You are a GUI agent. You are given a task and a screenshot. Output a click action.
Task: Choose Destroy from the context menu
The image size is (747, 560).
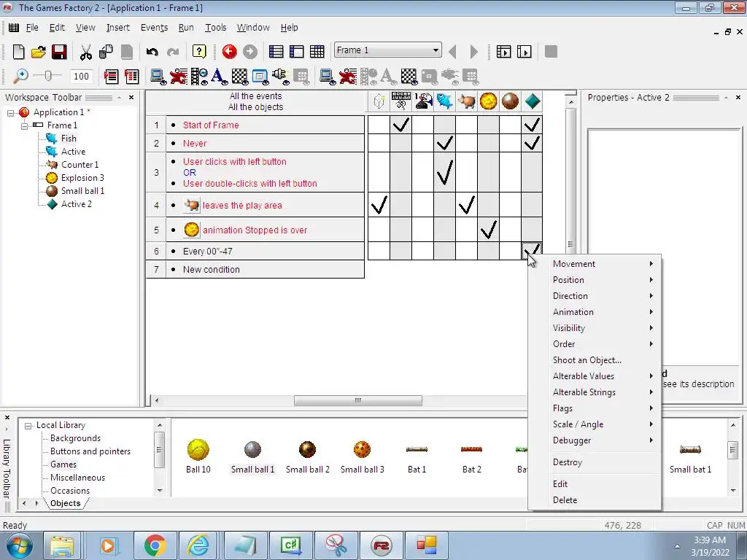pos(595,462)
